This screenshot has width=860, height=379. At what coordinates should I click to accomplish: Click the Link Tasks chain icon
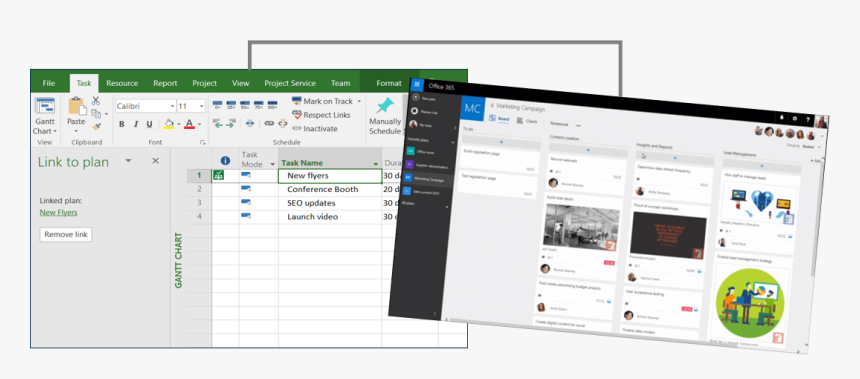269,124
